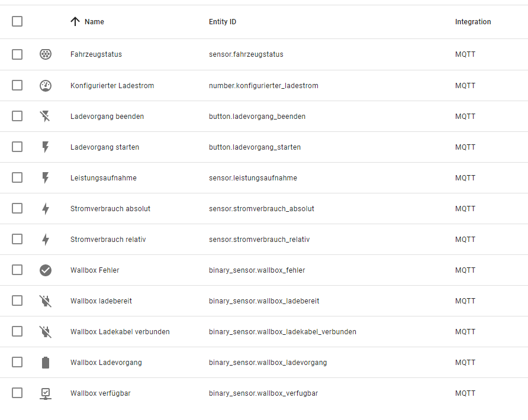This screenshot has height=420, width=528.
Task: Select the checkbox for Stromverbrauch absolut
Action: click(x=17, y=208)
